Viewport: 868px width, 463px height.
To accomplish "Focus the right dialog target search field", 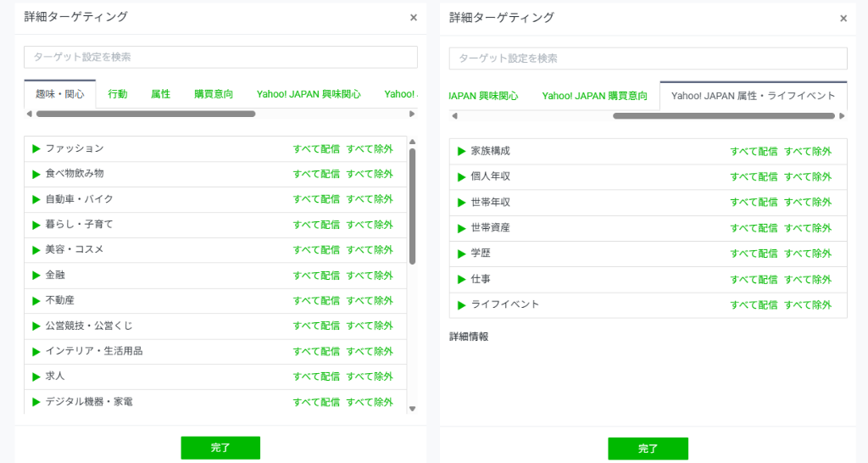I will tap(648, 59).
